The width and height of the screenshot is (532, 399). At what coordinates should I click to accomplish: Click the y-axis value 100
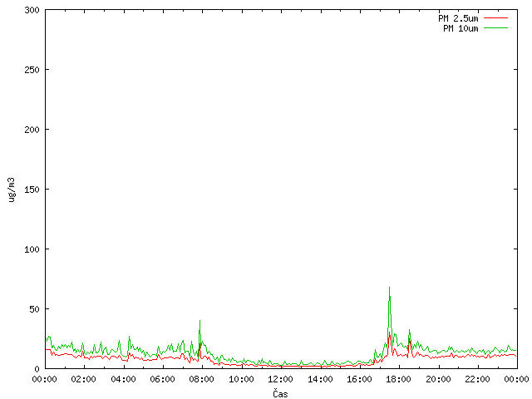coord(32,249)
